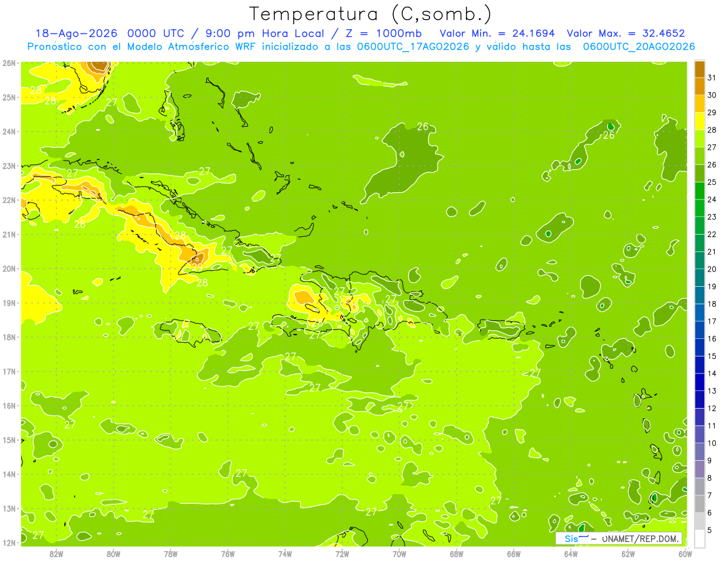Click legend value 11 on color scale
Screen dimensions: 728x562
(712, 426)
